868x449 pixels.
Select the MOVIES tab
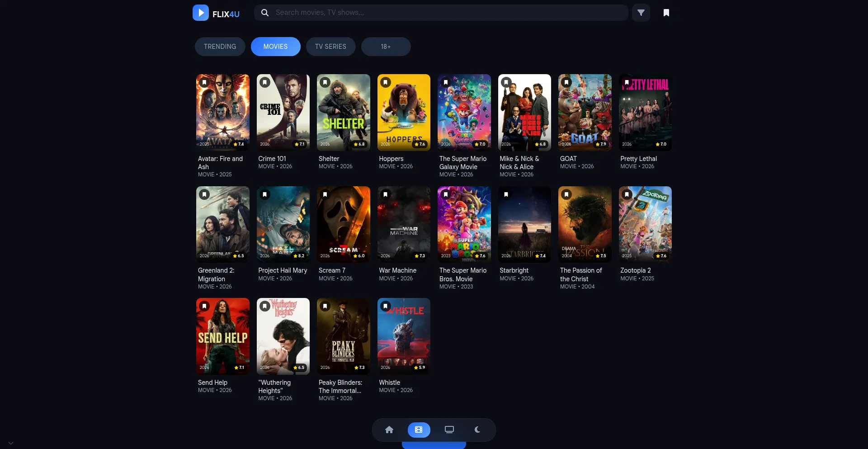(275, 47)
